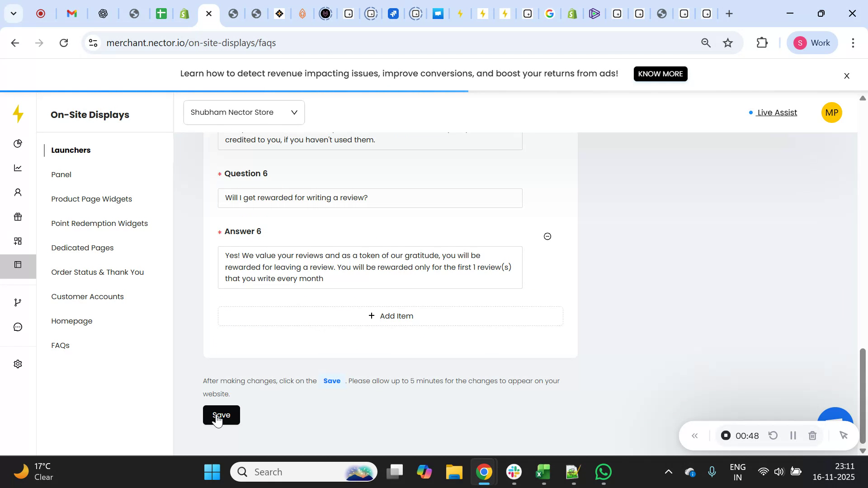Viewport: 868px width, 488px height.
Task: Expand hidden taskbar icons chevron
Action: pyautogui.click(x=669, y=471)
